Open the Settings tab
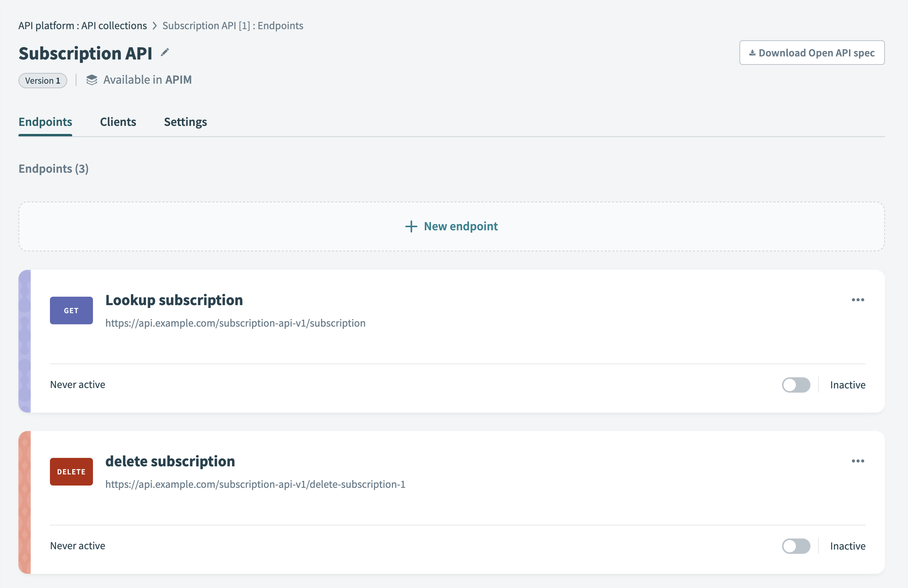Viewport: 908px width, 588px height. [x=185, y=122]
